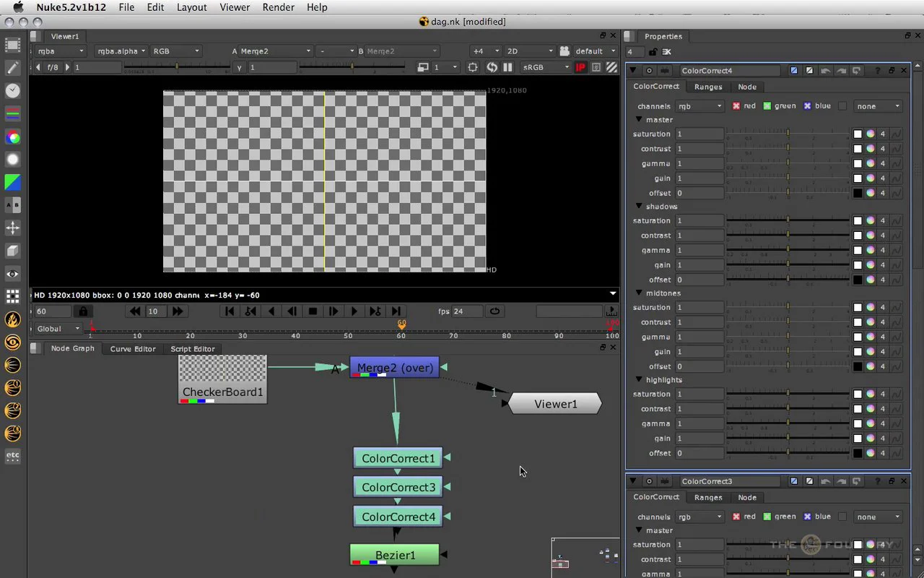Open color wheel for master saturation

pos(871,134)
